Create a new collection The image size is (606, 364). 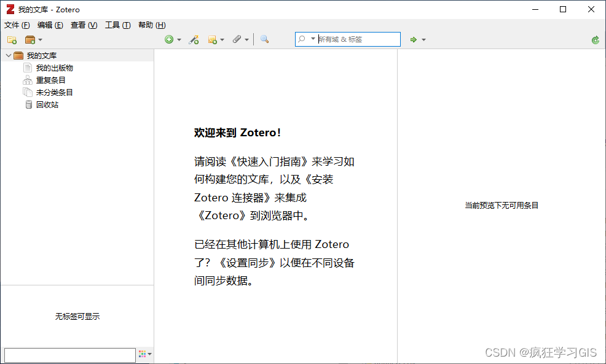pos(11,39)
